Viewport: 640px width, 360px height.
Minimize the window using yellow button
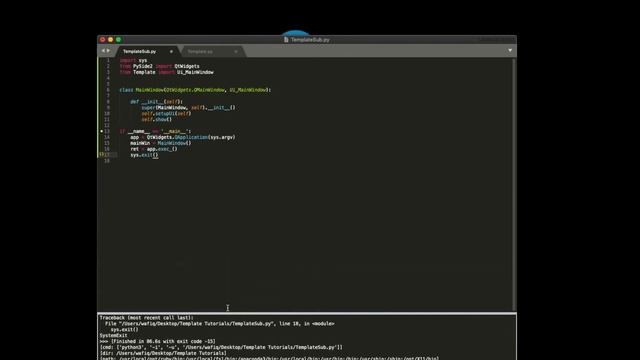pos(110,40)
